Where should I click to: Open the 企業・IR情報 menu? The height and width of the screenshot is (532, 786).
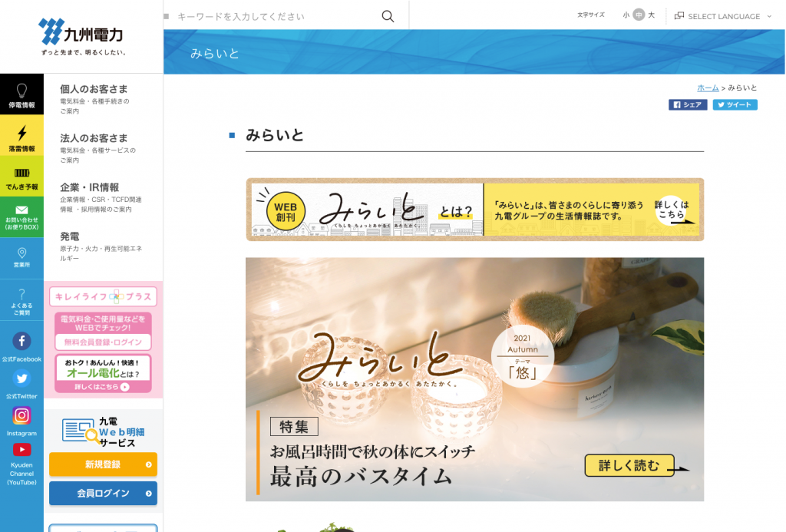[90, 187]
